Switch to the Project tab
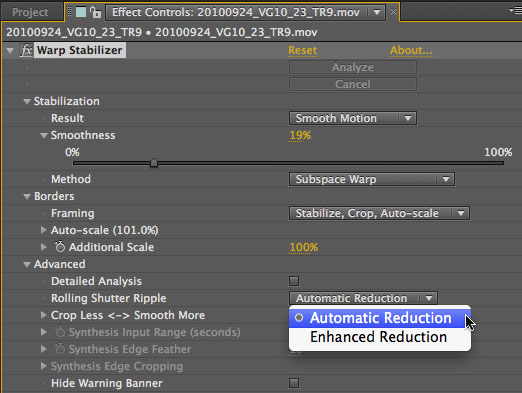 click(30, 12)
